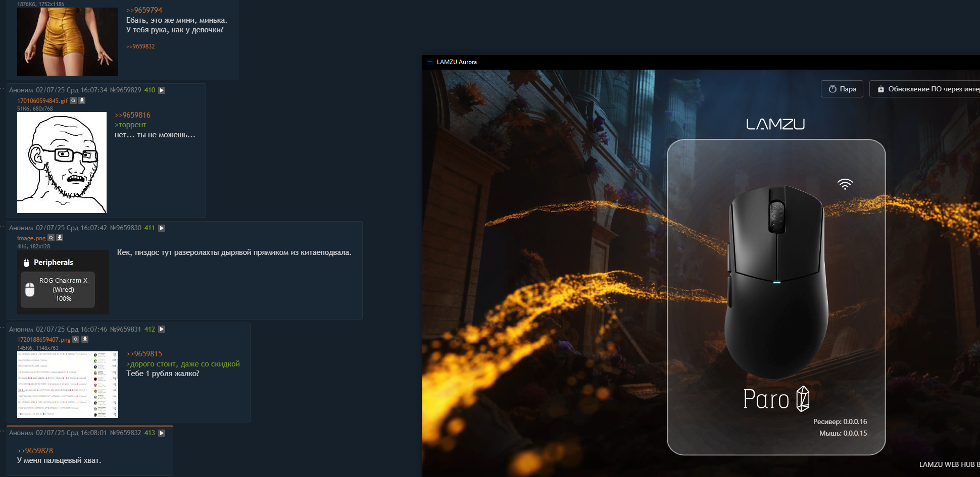Click the green post counter 410

150,90
